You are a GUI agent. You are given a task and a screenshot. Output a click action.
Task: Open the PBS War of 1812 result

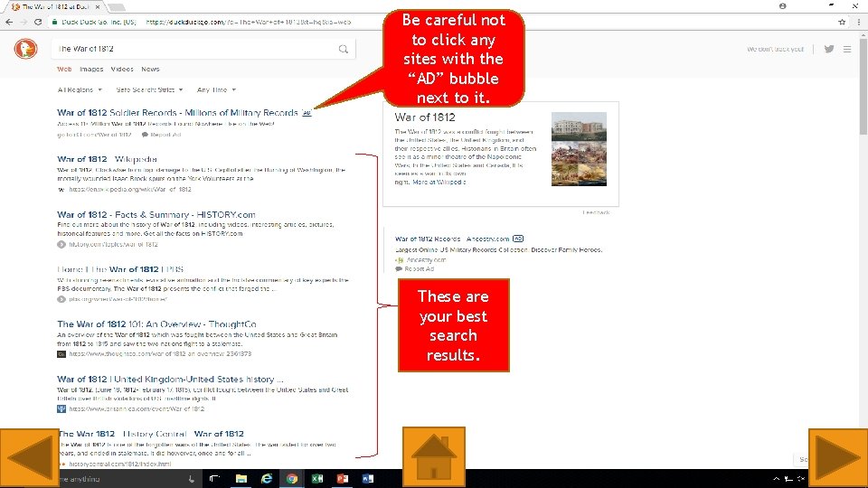[x=120, y=269]
